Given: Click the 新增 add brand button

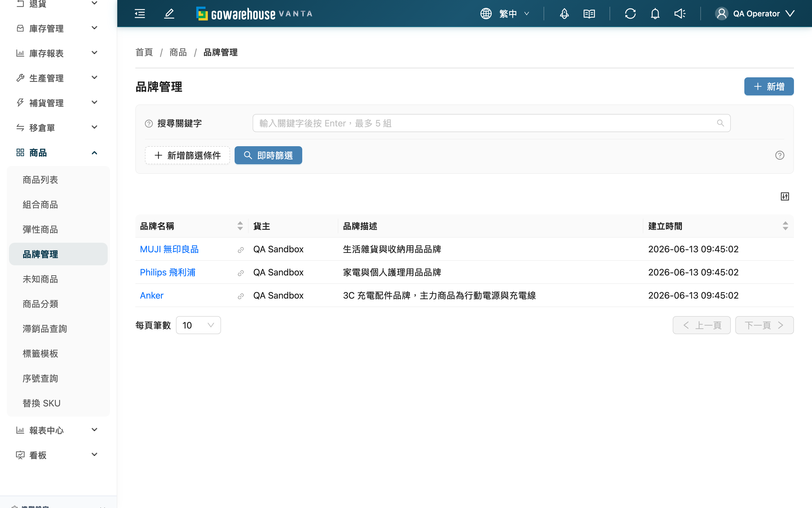Looking at the screenshot, I should pyautogui.click(x=769, y=87).
